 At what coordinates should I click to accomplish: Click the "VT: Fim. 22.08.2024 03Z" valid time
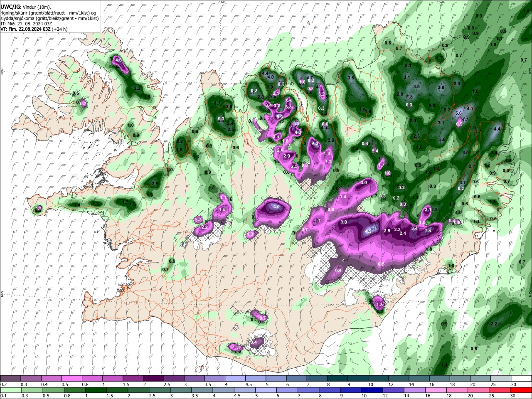click(x=26, y=29)
